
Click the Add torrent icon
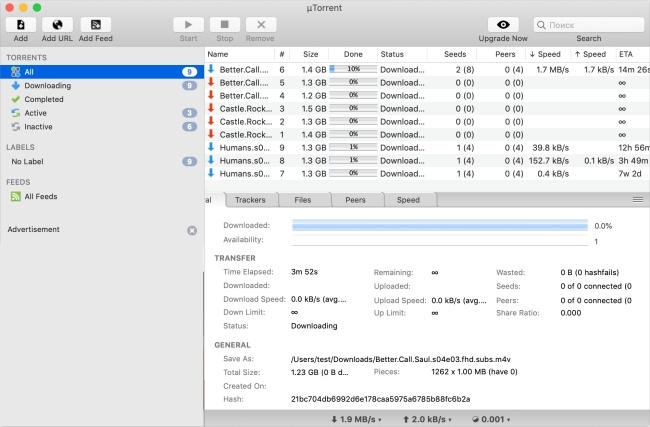pyautogui.click(x=21, y=25)
